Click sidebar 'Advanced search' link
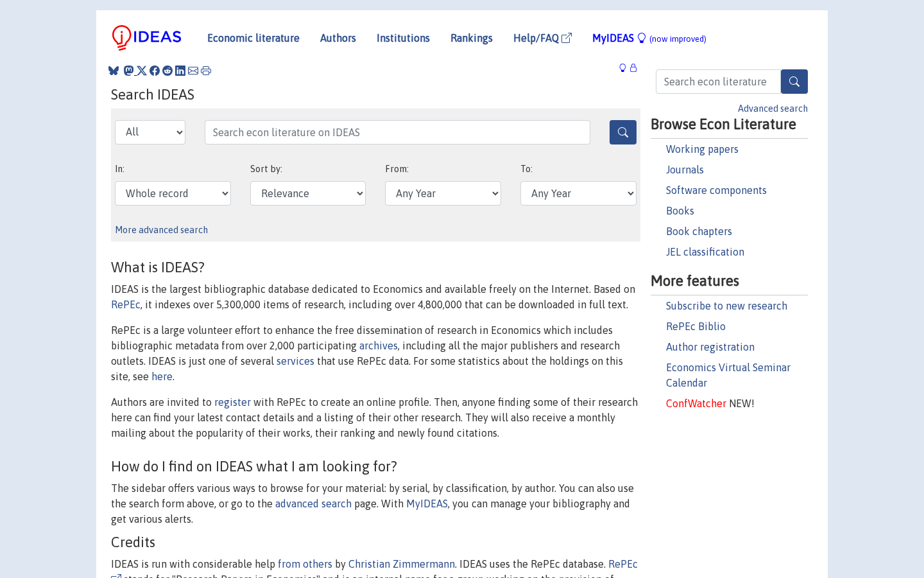 point(773,109)
